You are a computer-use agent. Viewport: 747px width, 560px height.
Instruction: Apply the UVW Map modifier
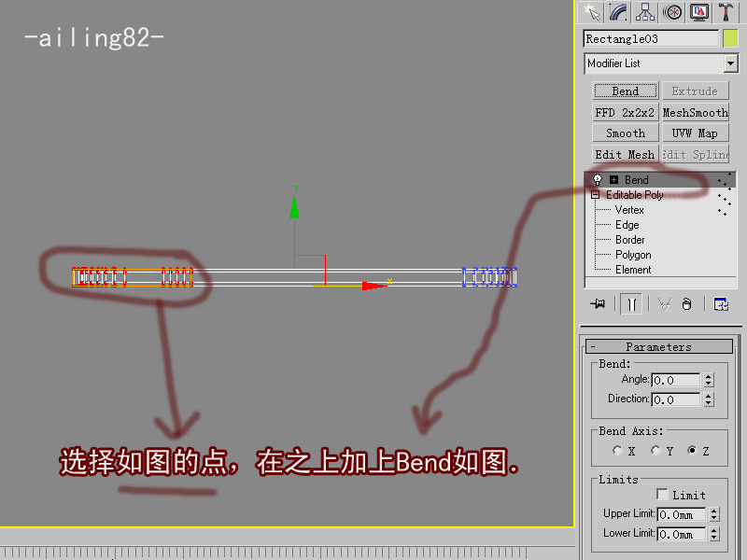coord(695,133)
